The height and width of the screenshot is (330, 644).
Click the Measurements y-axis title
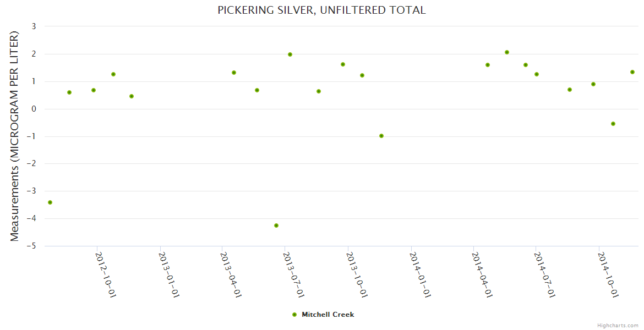15,136
